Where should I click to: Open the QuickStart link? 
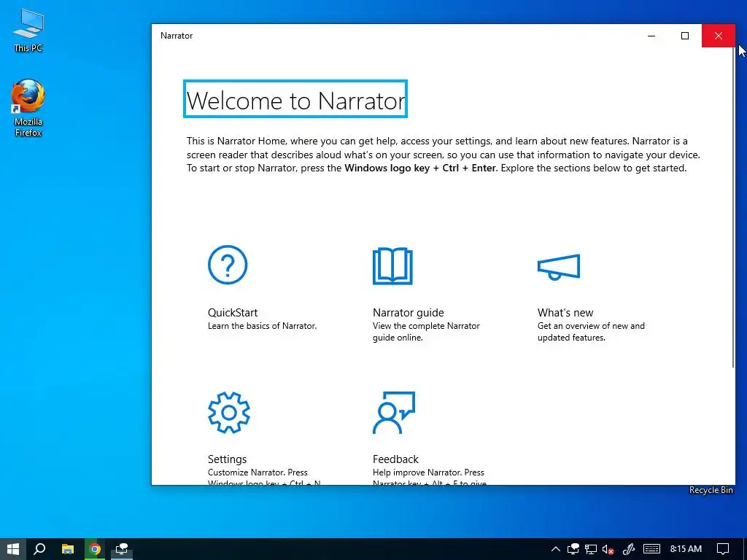pyautogui.click(x=233, y=312)
